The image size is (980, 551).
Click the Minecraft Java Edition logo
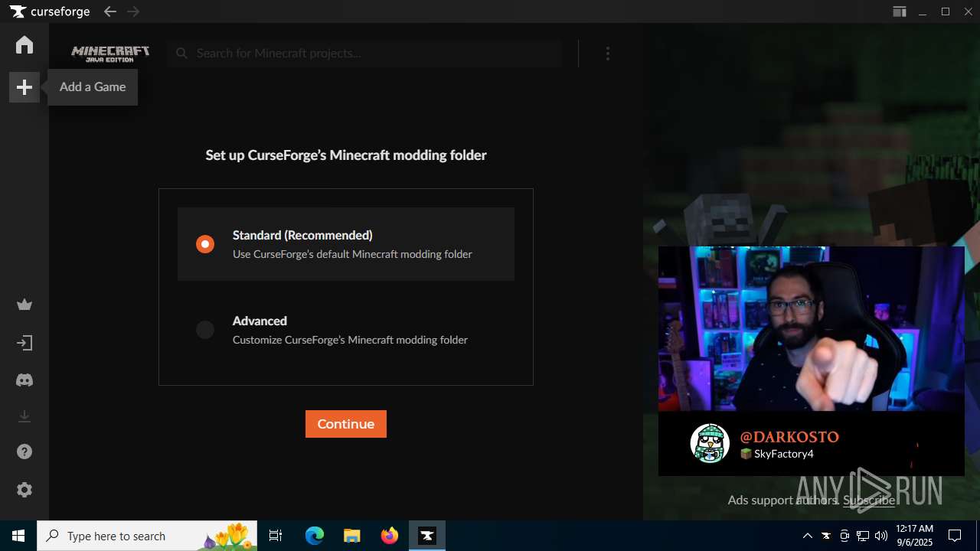110,54
